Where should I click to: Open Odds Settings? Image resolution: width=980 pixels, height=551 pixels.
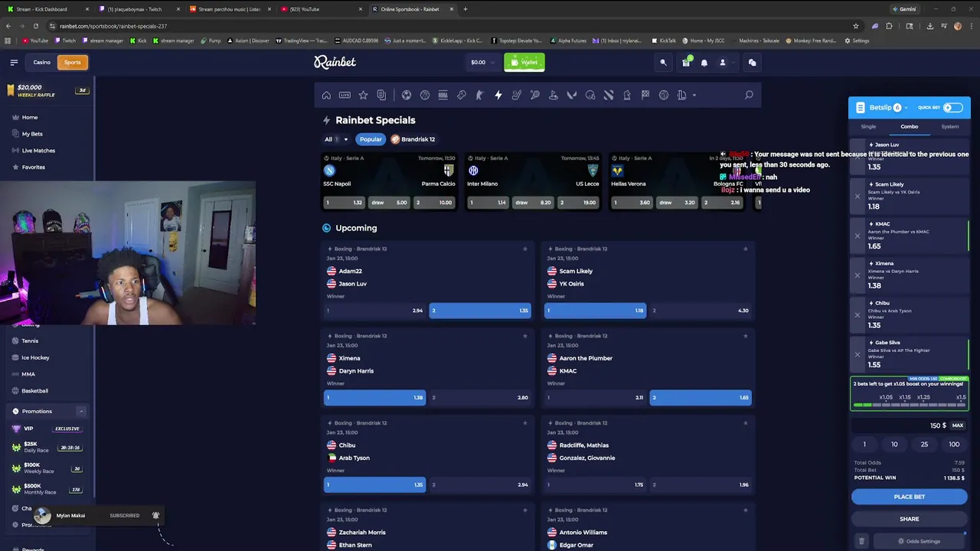click(x=919, y=542)
